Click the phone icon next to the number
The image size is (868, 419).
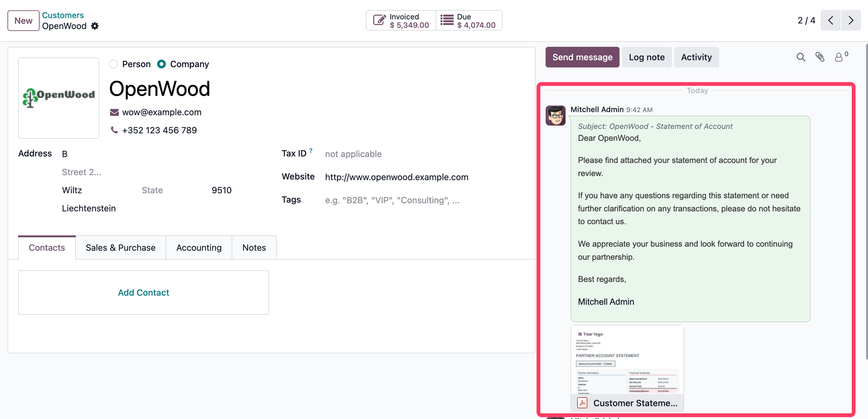[113, 130]
